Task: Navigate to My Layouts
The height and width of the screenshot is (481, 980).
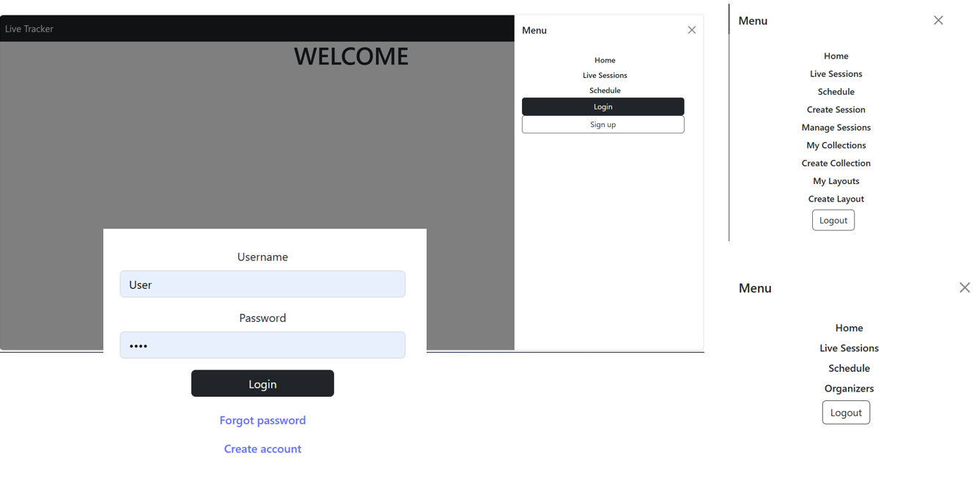Action: tap(836, 181)
